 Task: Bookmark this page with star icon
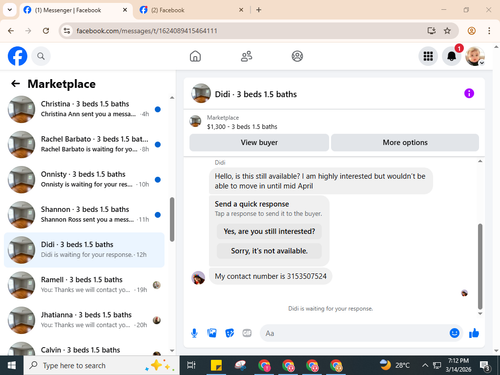click(447, 31)
